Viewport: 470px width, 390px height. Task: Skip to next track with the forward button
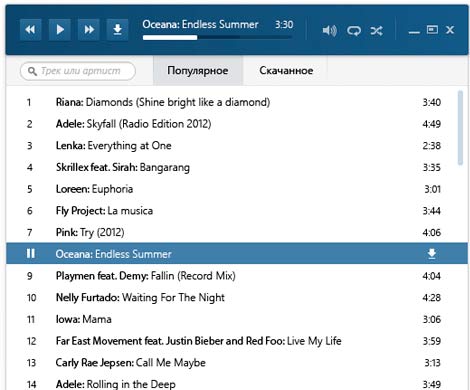[89, 30]
